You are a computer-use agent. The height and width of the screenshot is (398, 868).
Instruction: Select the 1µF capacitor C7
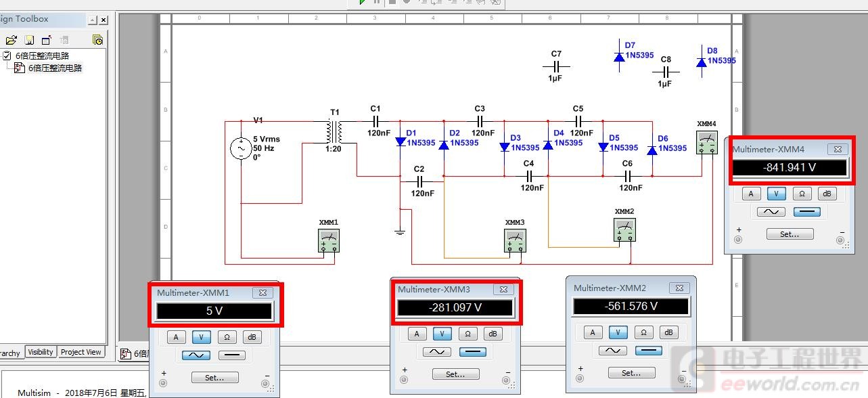pyautogui.click(x=556, y=67)
